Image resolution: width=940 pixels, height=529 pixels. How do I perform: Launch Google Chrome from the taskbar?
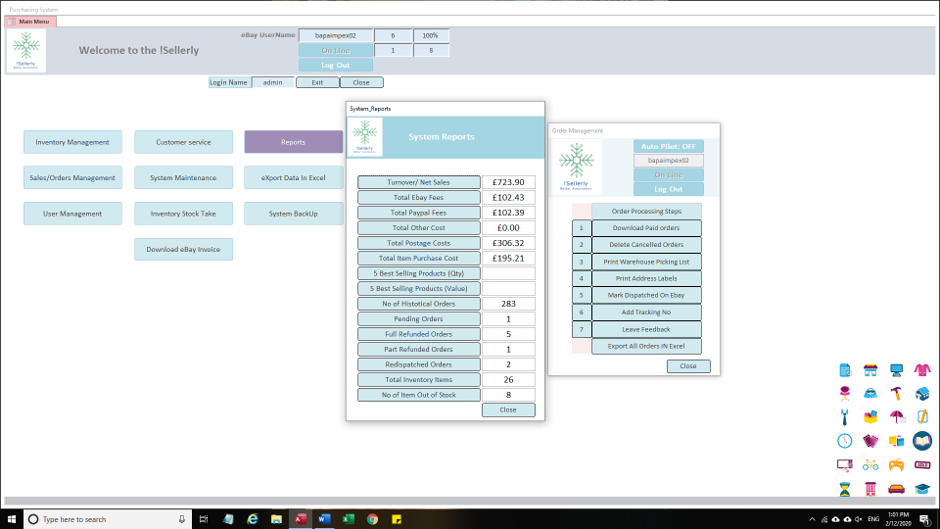pyautogui.click(x=372, y=519)
